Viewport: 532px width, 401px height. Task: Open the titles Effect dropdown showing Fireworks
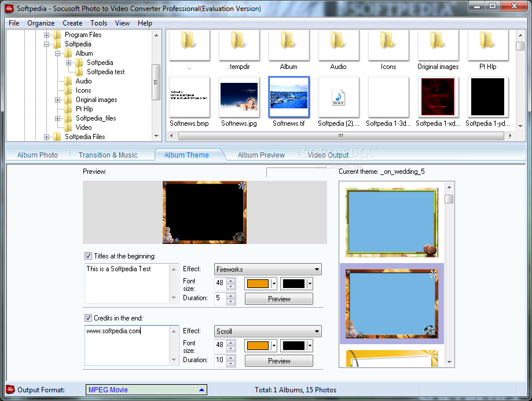click(x=267, y=269)
